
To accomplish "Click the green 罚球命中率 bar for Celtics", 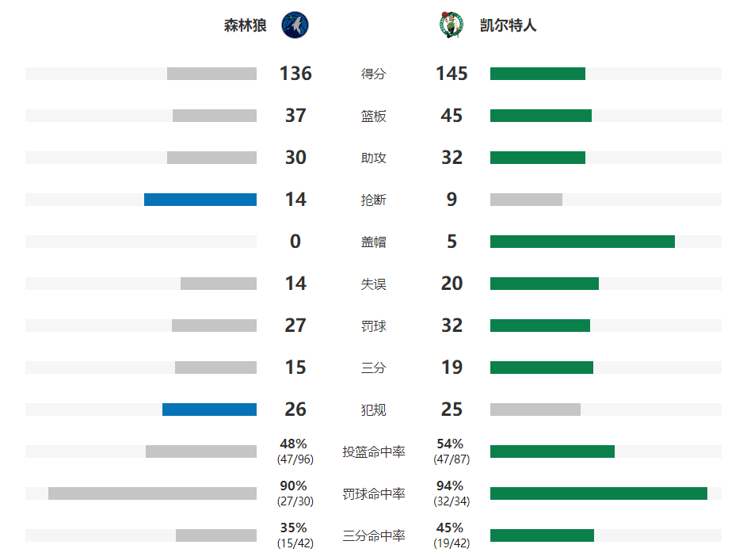I will [x=599, y=493].
